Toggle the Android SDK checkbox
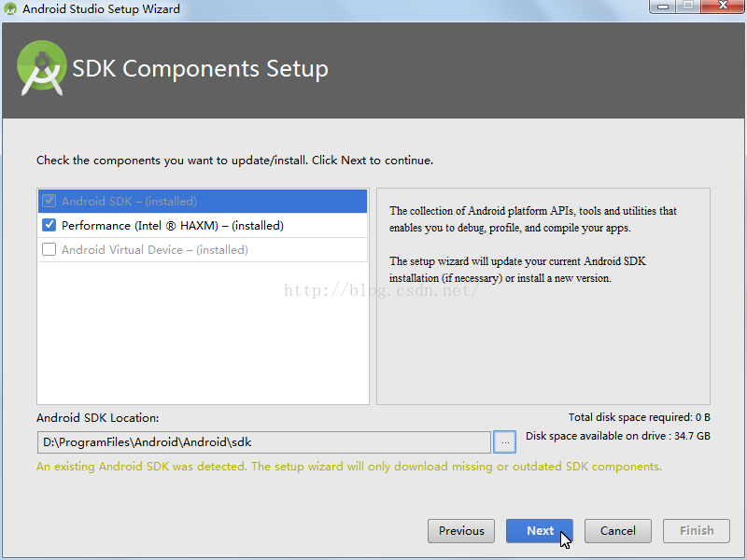Image resolution: width=747 pixels, height=560 pixels. [x=49, y=201]
